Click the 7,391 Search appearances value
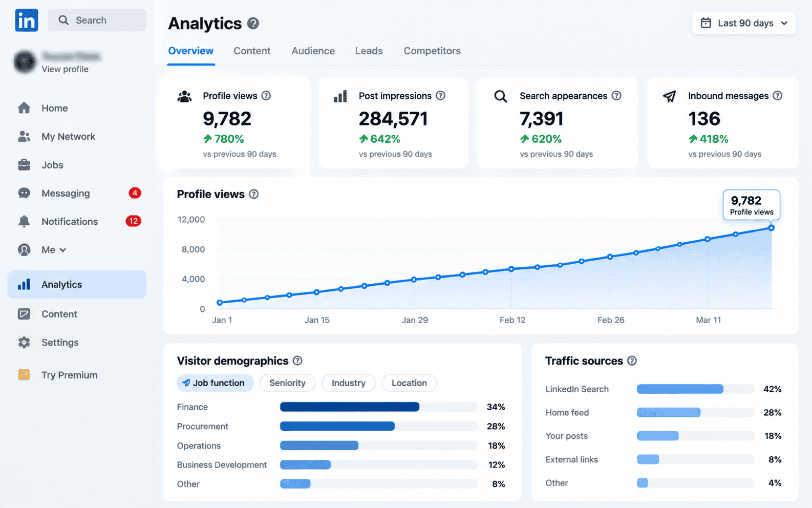 pyautogui.click(x=542, y=119)
